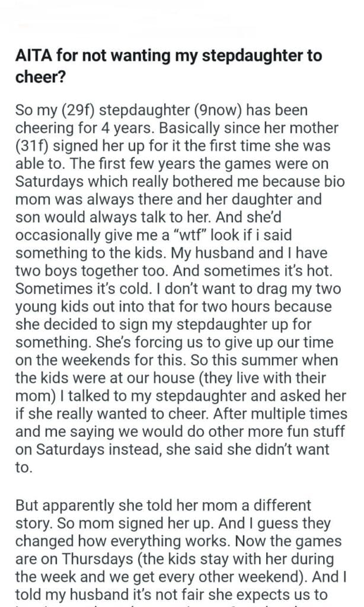This screenshot has height=607, width=364.
Task: Click the "(31f)" age tag
Action: (x=31, y=145)
